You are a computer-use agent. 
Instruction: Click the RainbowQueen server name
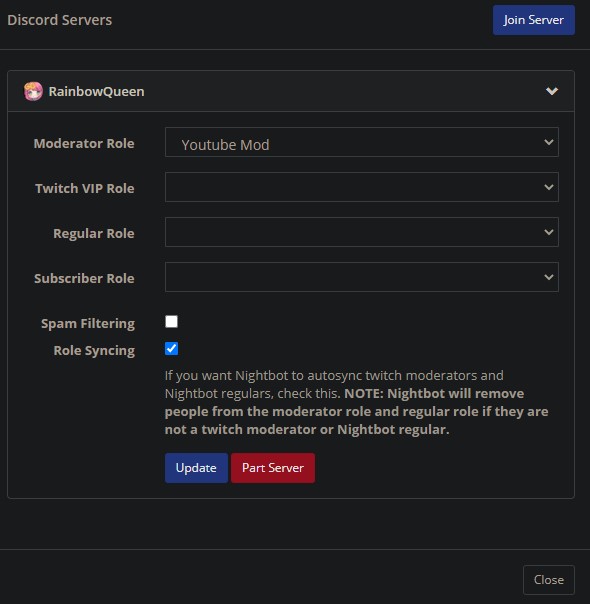click(x=96, y=92)
